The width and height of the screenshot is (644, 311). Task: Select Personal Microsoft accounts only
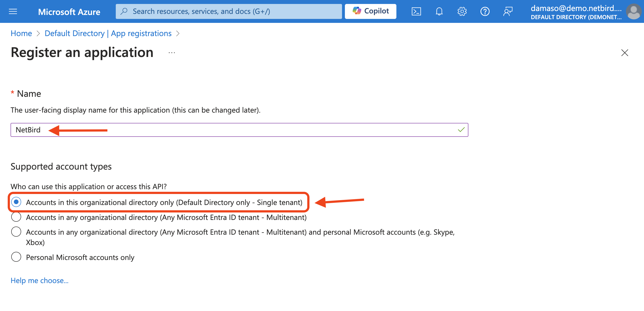16,257
